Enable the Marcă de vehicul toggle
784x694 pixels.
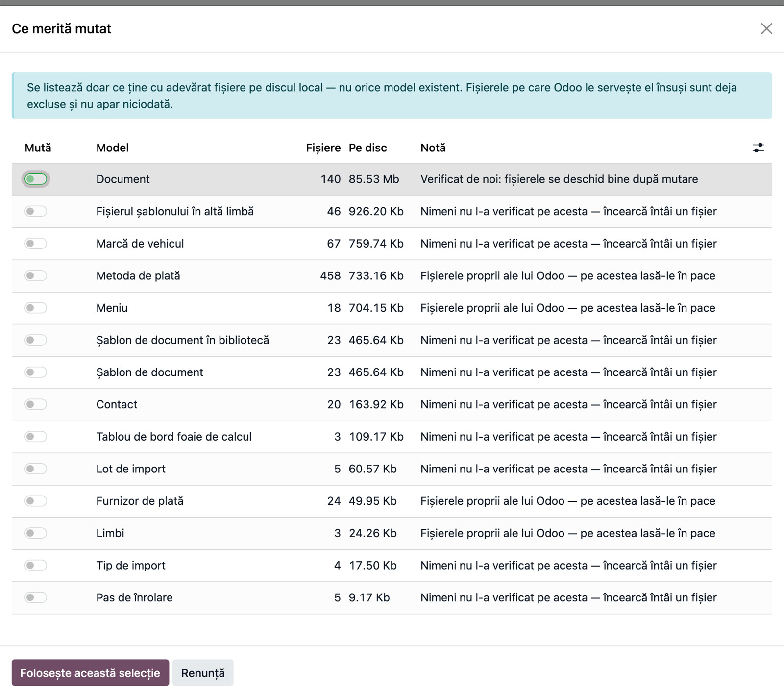coord(36,244)
